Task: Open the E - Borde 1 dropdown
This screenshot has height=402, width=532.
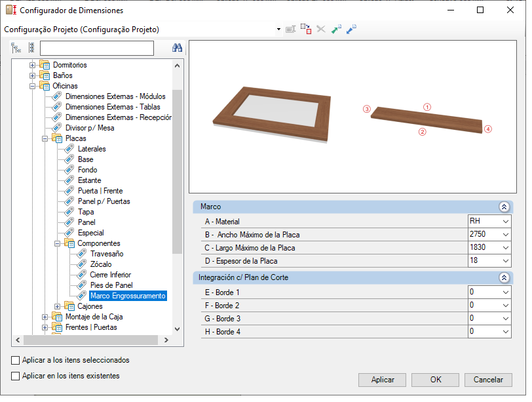Action: point(506,292)
